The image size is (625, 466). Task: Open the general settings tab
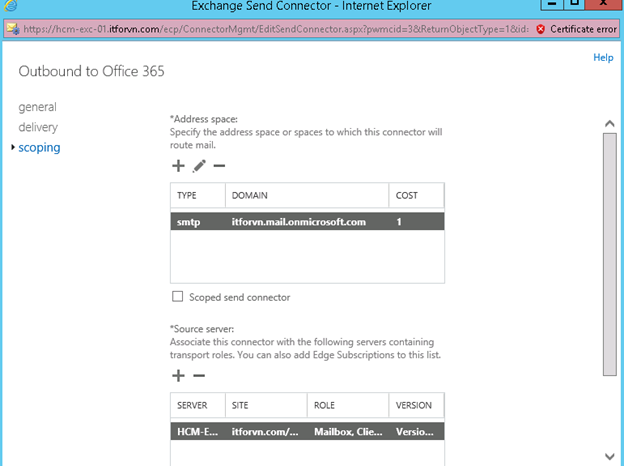coord(37,107)
